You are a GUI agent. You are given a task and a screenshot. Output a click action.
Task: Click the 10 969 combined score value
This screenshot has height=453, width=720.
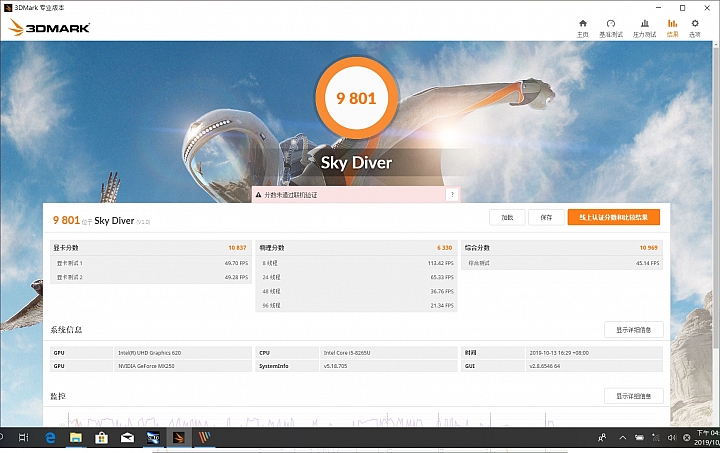click(x=648, y=248)
